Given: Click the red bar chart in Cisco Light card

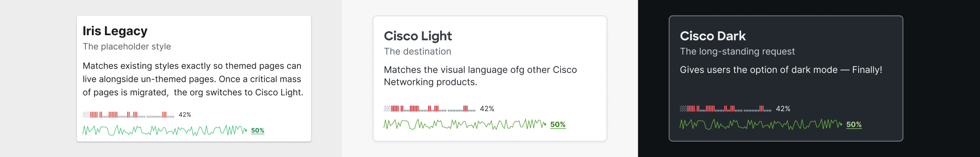Looking at the screenshot, I should click(x=429, y=109).
